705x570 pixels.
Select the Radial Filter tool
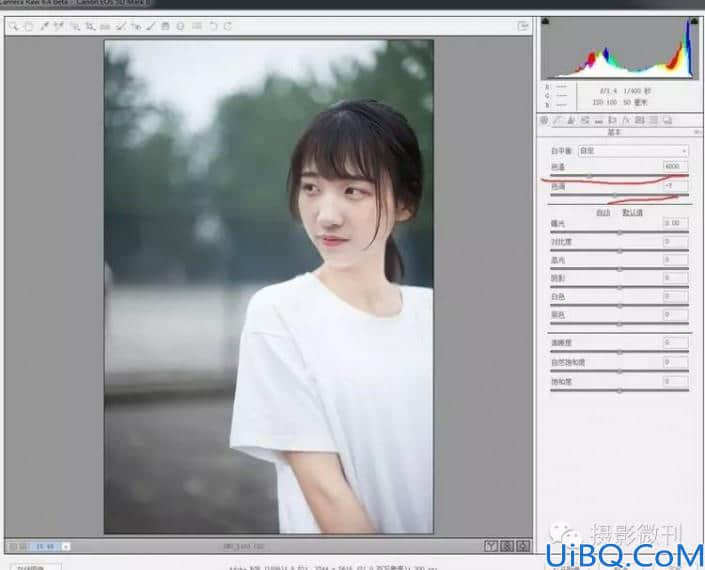click(180, 27)
